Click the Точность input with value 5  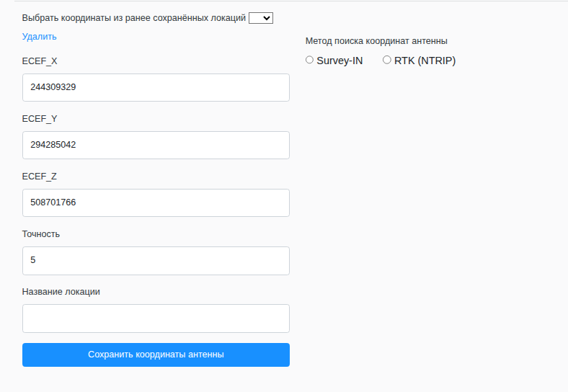[x=156, y=260]
